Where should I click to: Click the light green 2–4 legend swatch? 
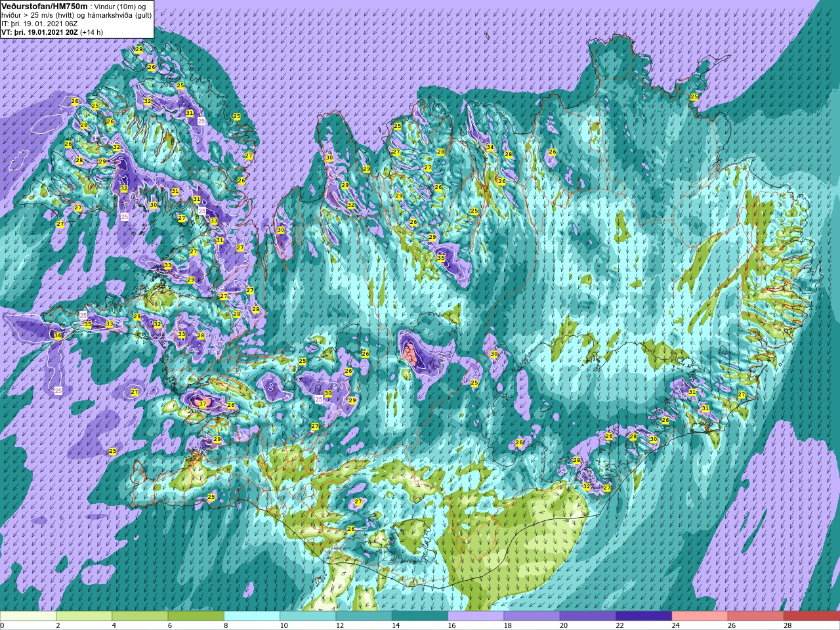(85, 616)
